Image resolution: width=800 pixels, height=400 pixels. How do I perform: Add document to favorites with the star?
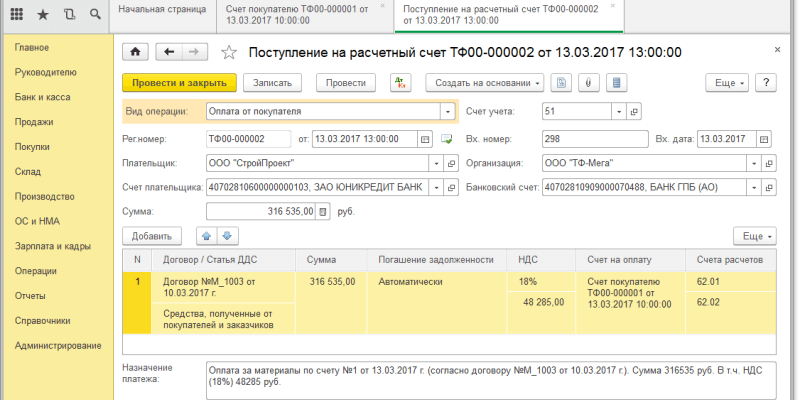coord(229,52)
